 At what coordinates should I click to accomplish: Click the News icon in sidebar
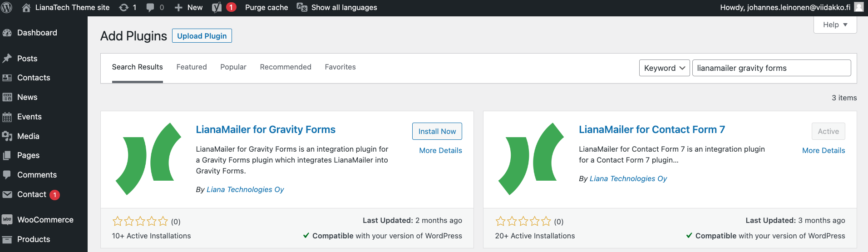(7, 97)
